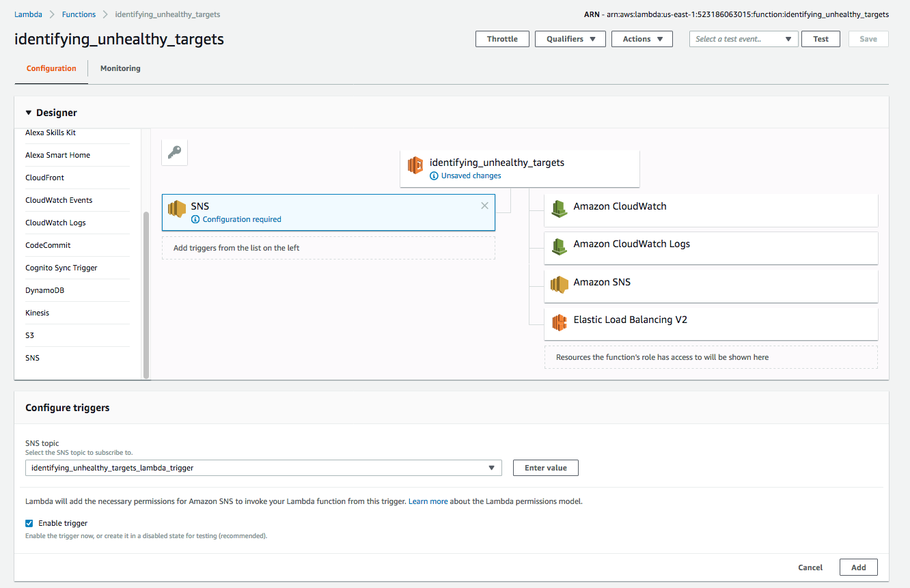Go to Lambda breadcrumb link
The height and width of the screenshot is (588, 910).
tap(28, 14)
